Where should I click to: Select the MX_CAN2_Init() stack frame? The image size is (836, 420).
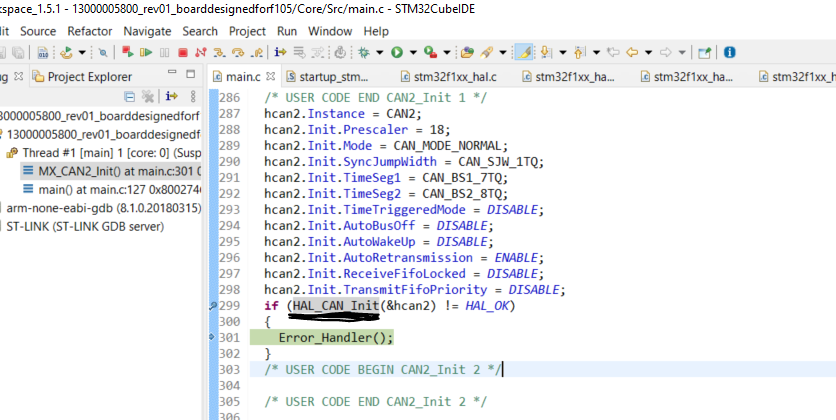point(111,172)
